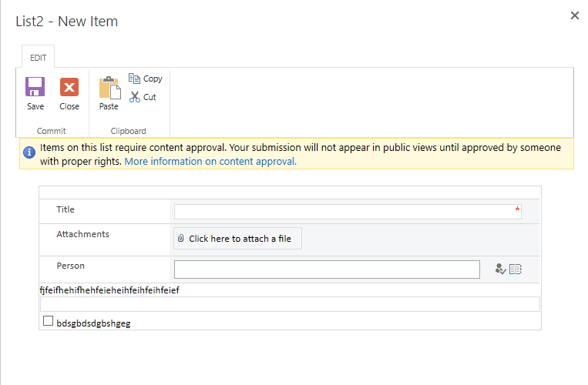Switch to the EDIT ribbon tab
588x385 pixels.
coord(39,58)
